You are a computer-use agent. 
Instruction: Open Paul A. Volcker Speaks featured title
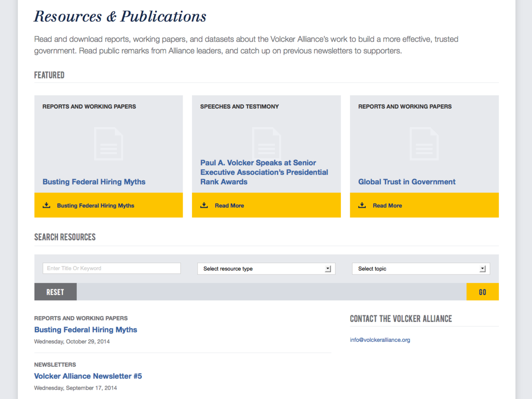pyautogui.click(x=264, y=172)
